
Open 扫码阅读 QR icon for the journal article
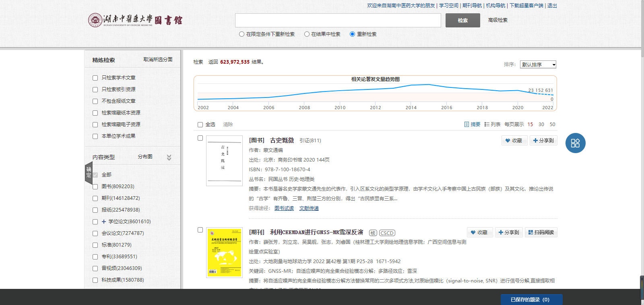coord(530,232)
